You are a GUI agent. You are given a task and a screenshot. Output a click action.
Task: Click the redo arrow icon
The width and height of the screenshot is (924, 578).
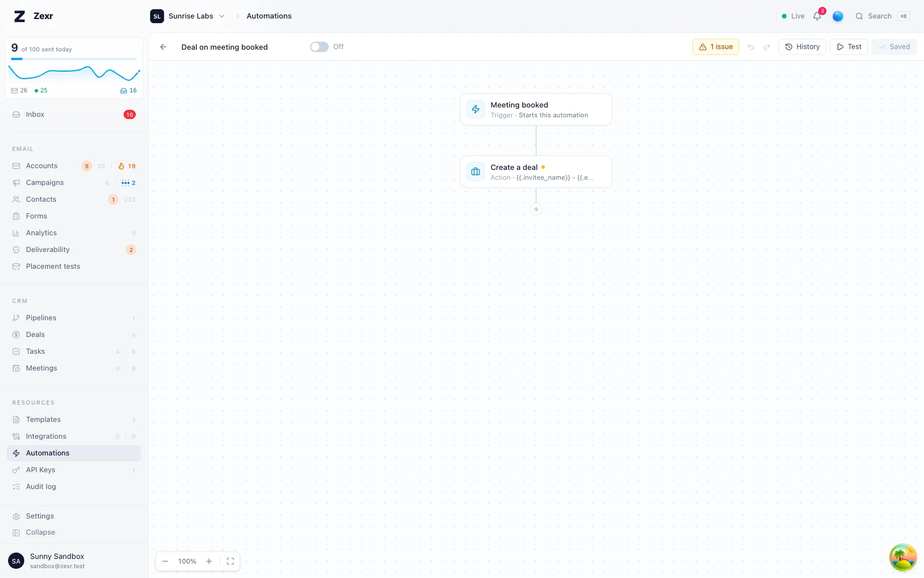[767, 47]
